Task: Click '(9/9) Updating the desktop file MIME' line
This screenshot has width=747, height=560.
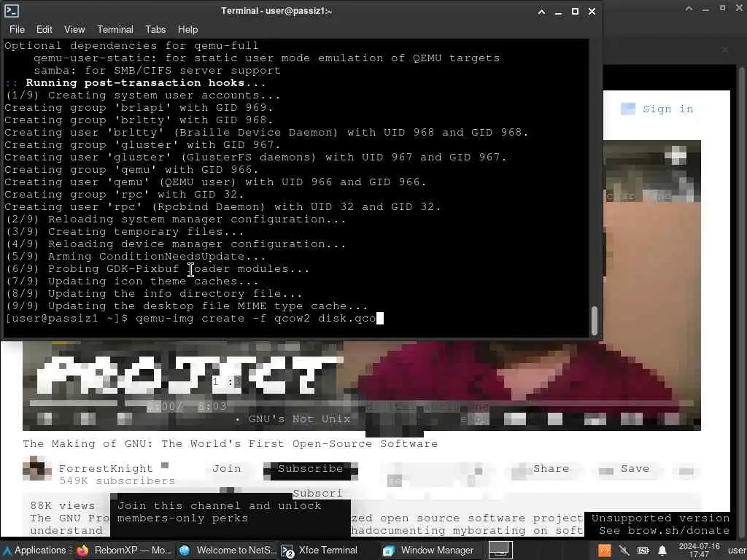Action: [x=186, y=306]
